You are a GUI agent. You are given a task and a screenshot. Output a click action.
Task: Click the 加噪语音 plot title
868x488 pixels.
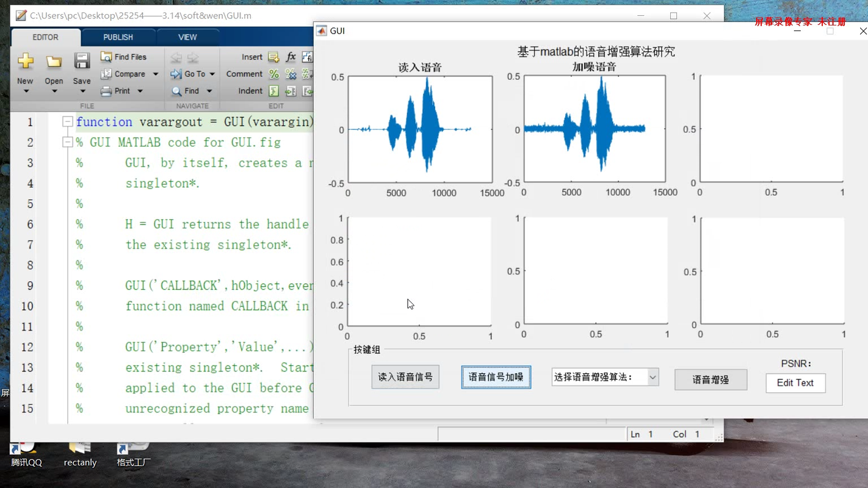pyautogui.click(x=595, y=67)
